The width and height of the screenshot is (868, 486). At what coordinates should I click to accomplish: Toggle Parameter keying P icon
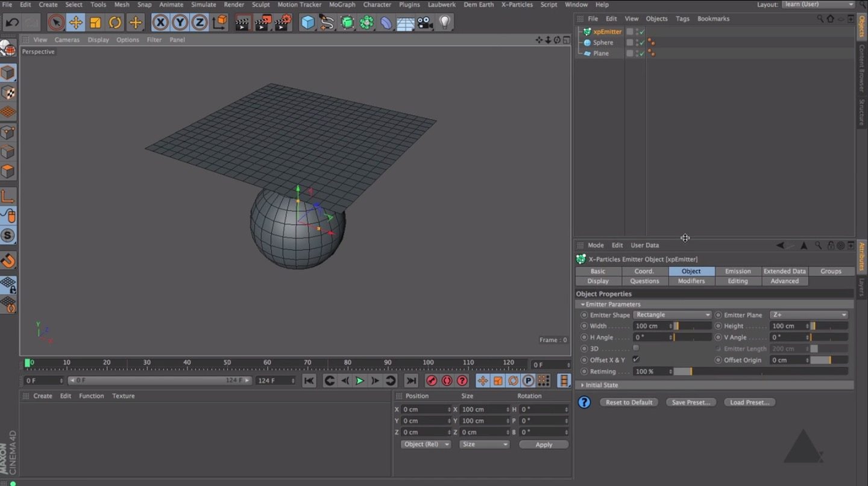(x=528, y=381)
